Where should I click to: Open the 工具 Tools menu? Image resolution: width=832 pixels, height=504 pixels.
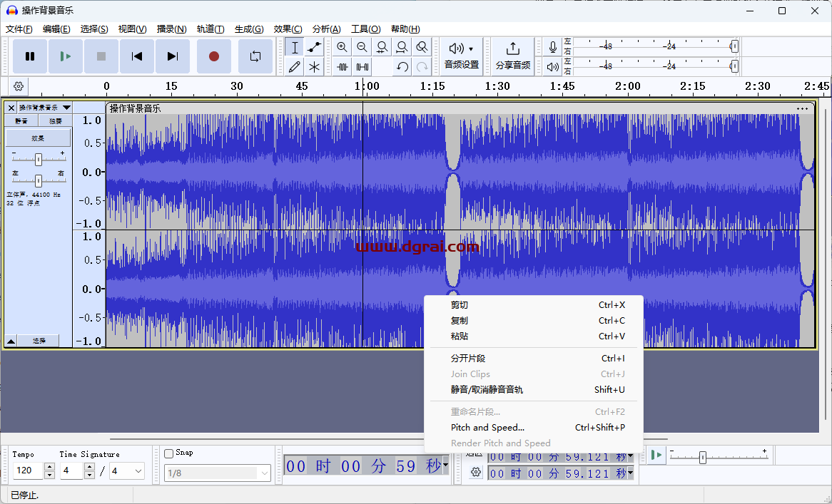point(365,29)
